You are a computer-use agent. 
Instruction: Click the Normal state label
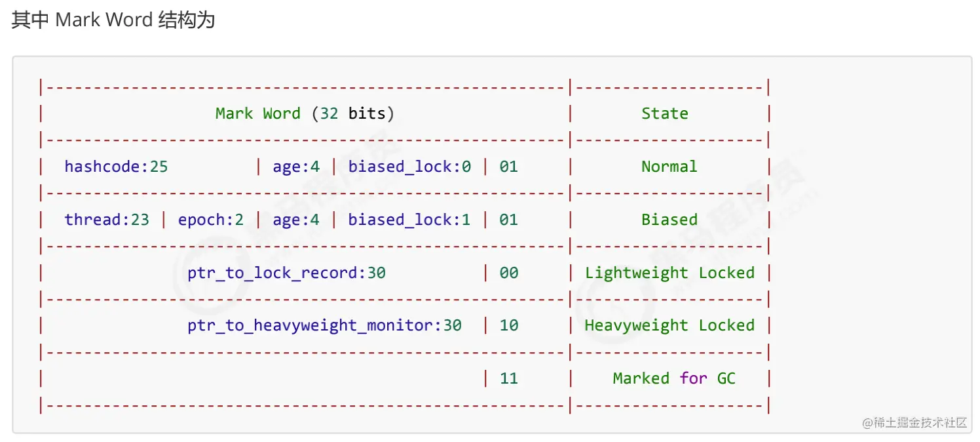tap(669, 167)
